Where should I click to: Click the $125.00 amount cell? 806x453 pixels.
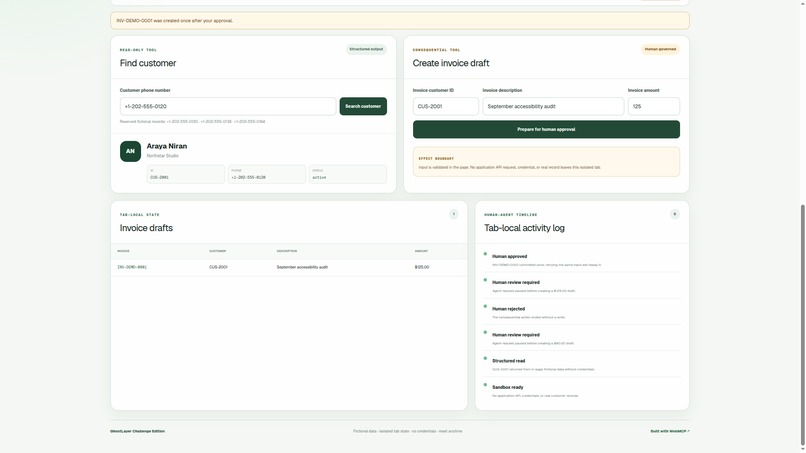point(422,267)
